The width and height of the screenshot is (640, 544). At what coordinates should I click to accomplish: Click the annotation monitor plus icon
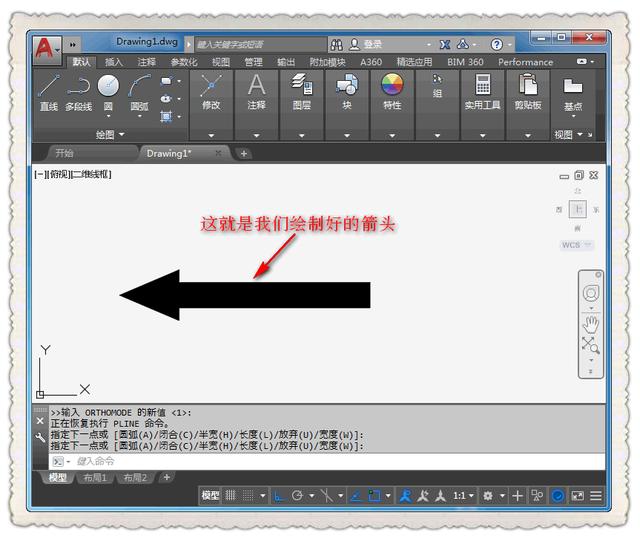(518, 495)
